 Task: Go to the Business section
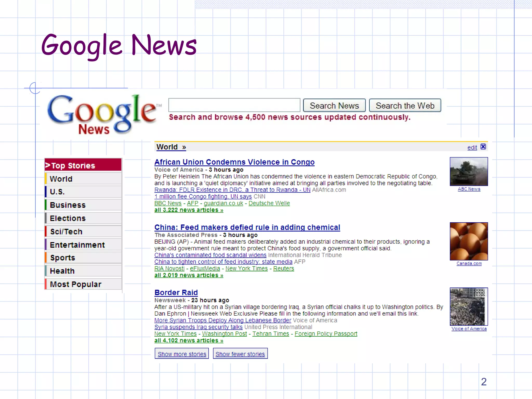(83, 205)
